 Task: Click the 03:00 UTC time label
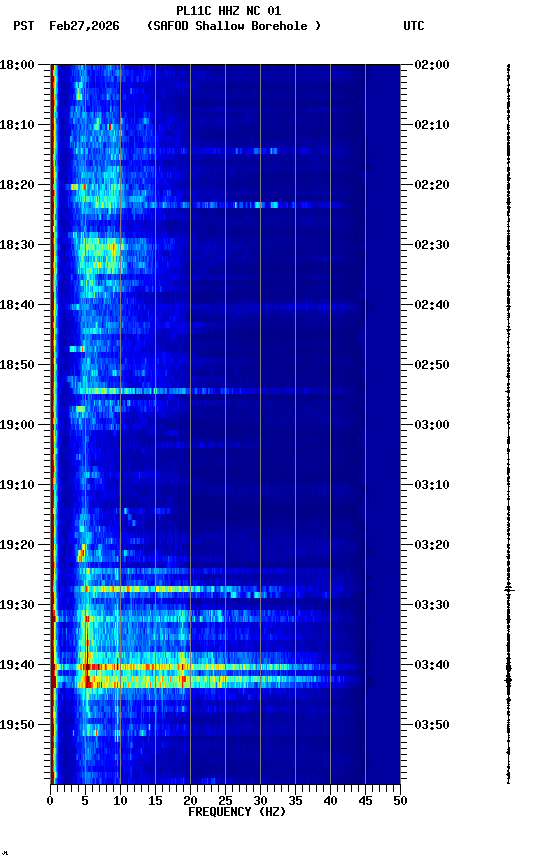click(432, 425)
